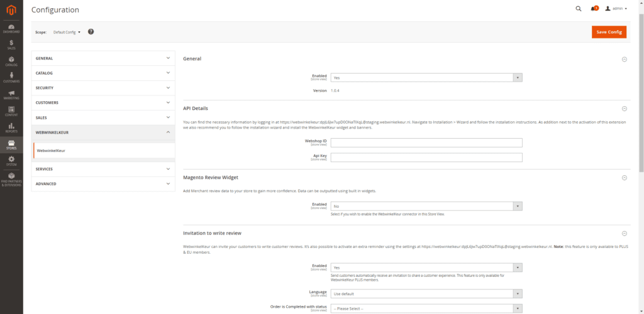Viewport: 644px width, 314px height.
Task: Expand the Security configuration tab
Action: [x=103, y=88]
